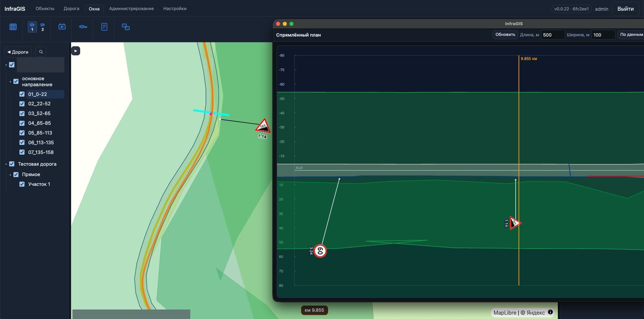
Task: Click the search magnifier in the road panel
Action: [41, 52]
